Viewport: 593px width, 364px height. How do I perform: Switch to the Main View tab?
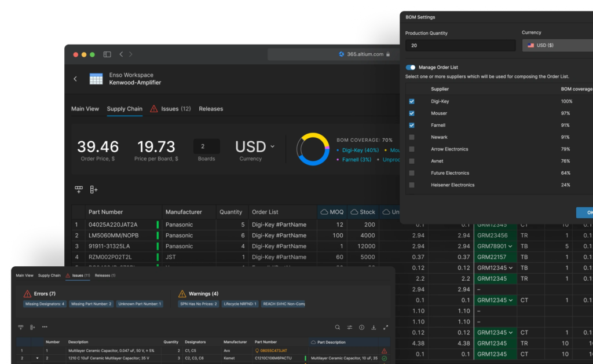click(85, 109)
